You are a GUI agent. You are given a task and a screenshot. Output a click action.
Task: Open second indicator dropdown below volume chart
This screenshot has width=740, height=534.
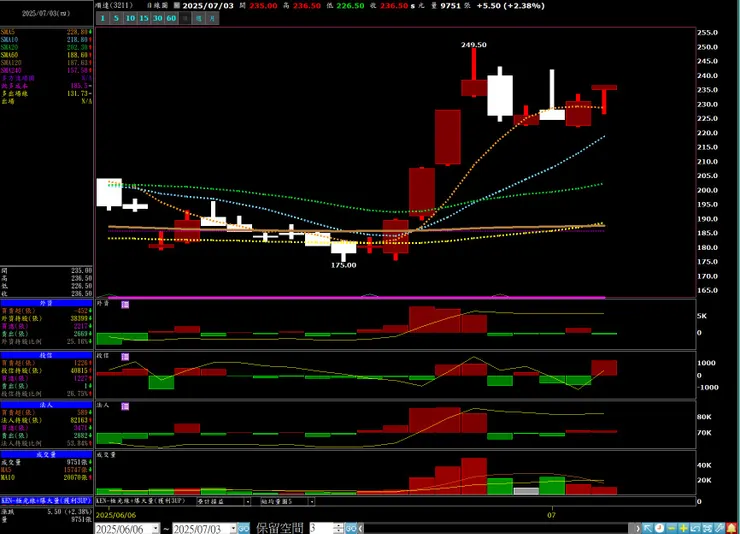(x=311, y=501)
